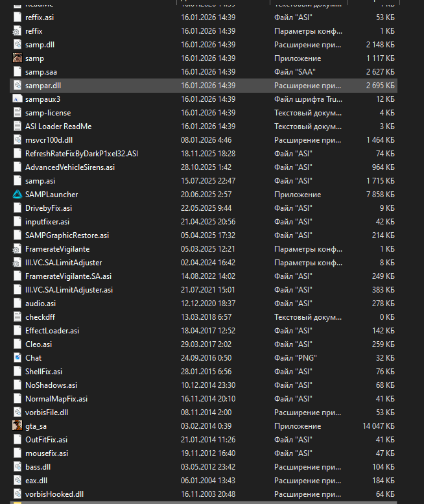Click the SAMPLauncher blue triangle icon
The height and width of the screenshot is (504, 424).
point(18,195)
